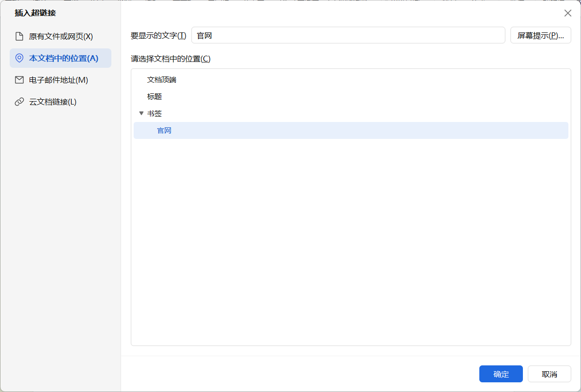Open the 屏幕提示 settings
This screenshot has height=392, width=581.
point(540,35)
